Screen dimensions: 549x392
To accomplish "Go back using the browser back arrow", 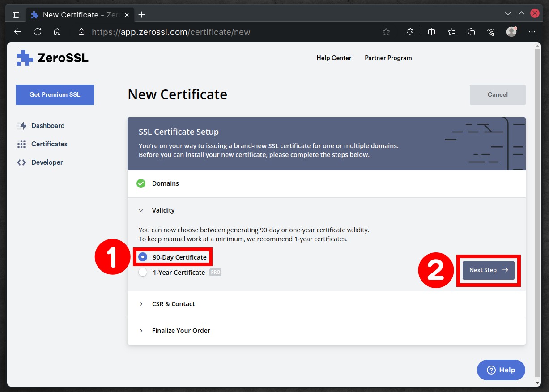I will 18,32.
